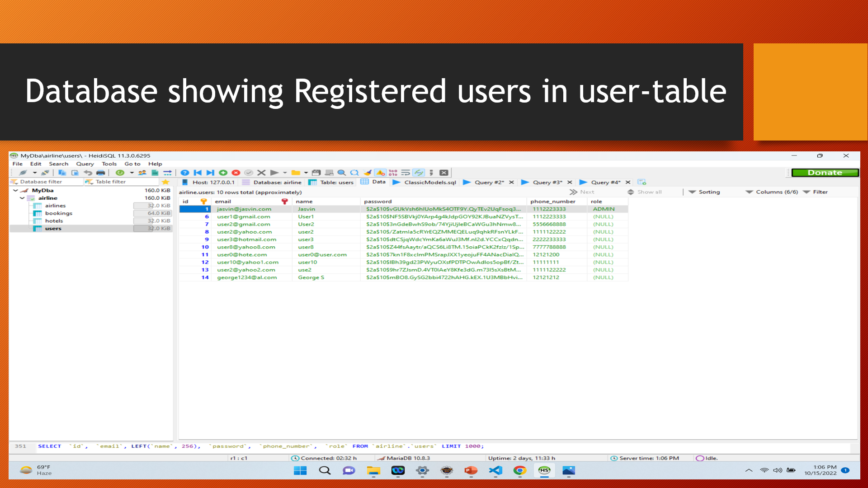Click the red delete row icon
The image size is (868, 488).
point(236,173)
